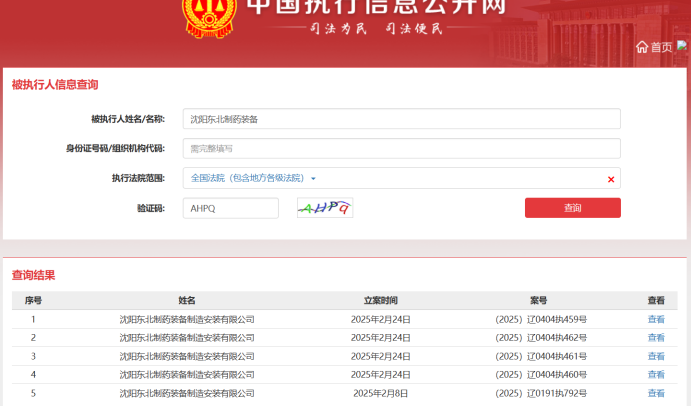Click the court emblem logo
This screenshot has width=692, height=407.
click(x=209, y=18)
